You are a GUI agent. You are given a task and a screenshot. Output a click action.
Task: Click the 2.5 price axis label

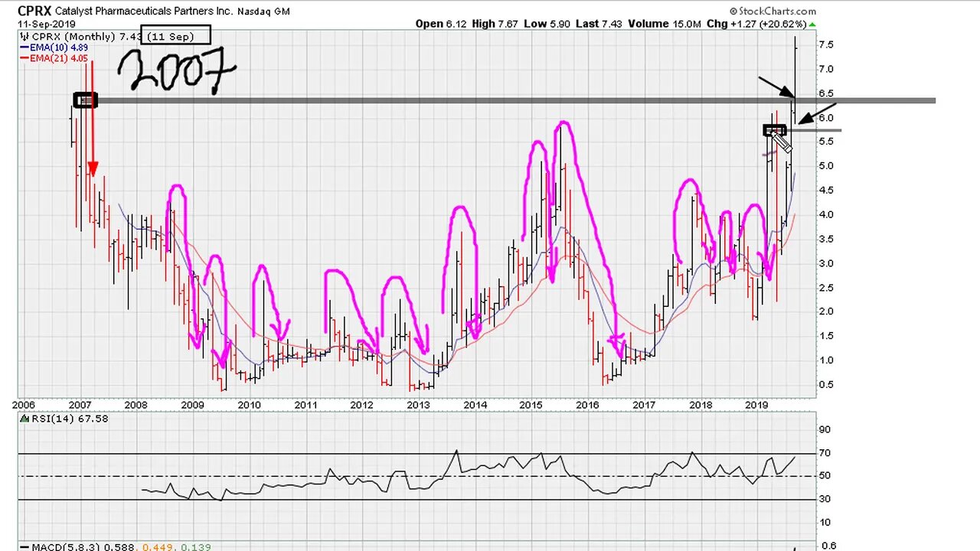[826, 287]
